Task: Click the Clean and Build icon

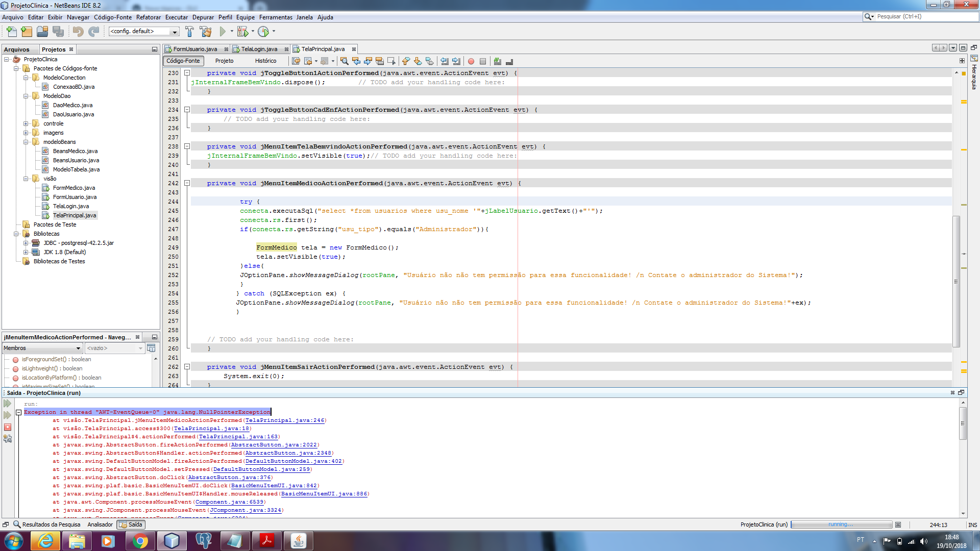Action: click(206, 32)
